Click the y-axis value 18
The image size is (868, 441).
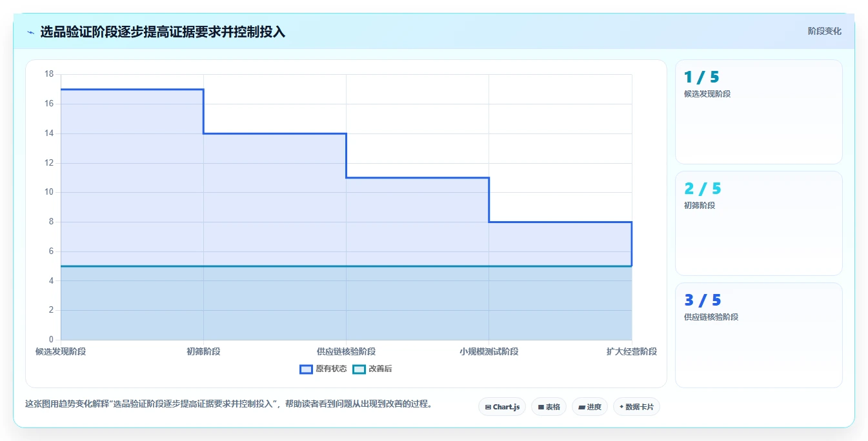(49, 74)
